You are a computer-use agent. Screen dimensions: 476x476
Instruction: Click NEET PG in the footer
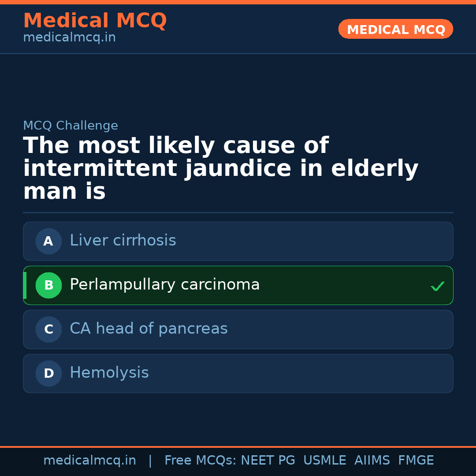point(268,461)
